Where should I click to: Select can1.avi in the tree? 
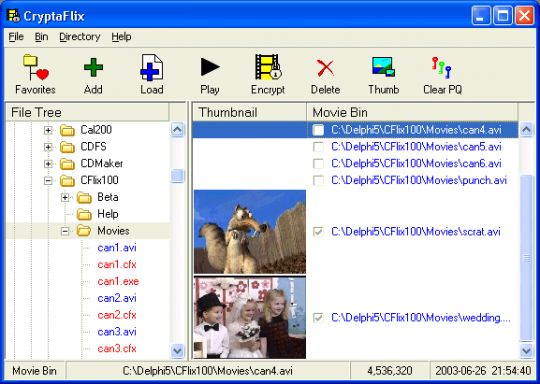click(117, 248)
